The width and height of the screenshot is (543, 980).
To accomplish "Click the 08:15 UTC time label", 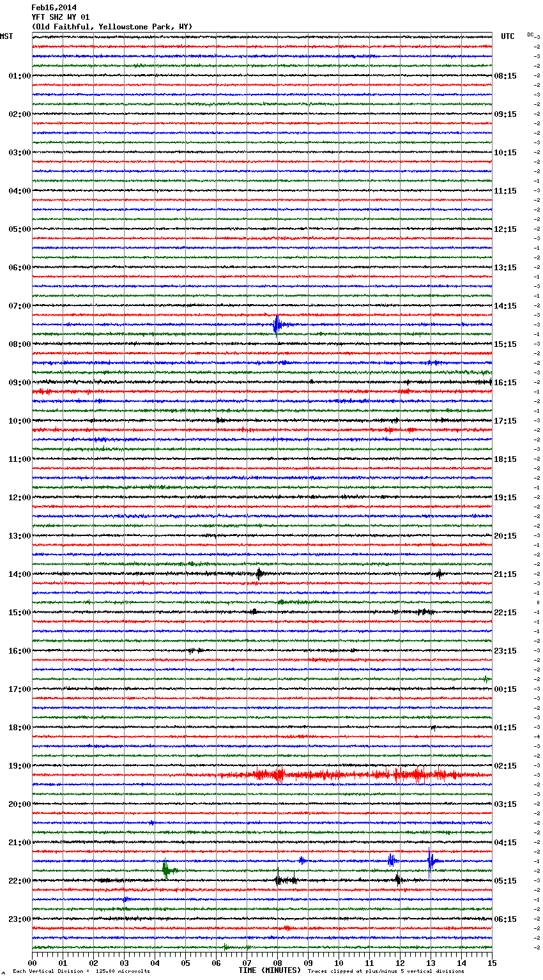I will [505, 76].
